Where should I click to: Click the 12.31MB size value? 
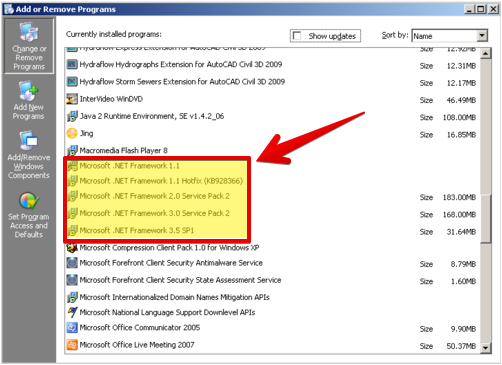[461, 66]
